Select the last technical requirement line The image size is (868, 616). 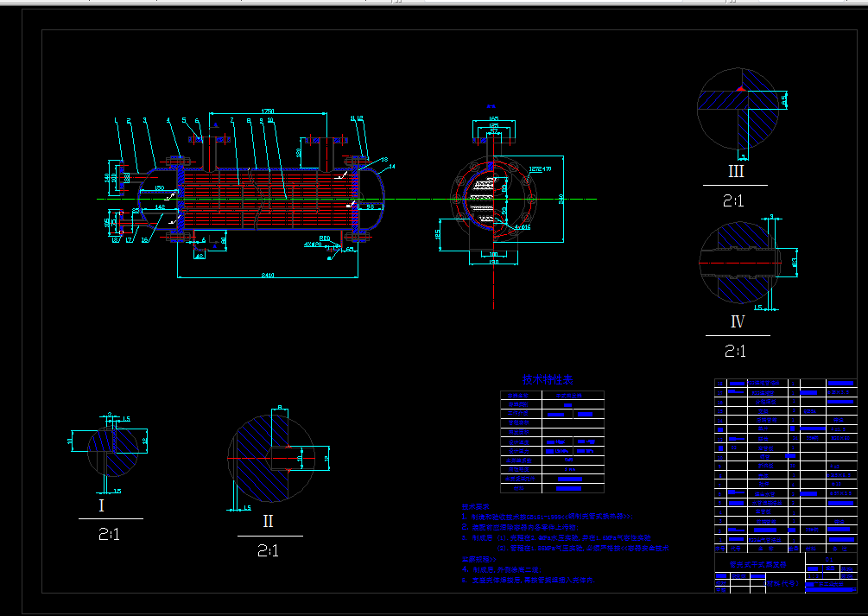pos(529,580)
